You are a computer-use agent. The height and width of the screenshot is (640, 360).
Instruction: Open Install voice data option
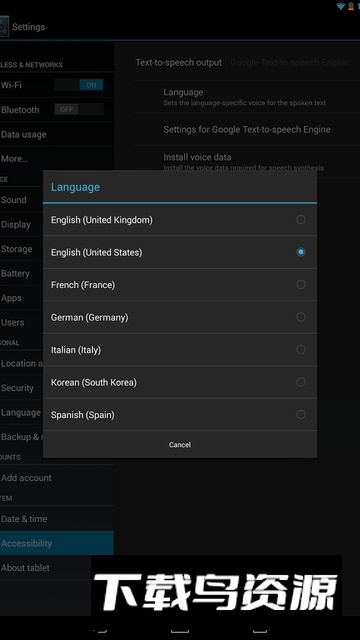tap(246, 162)
